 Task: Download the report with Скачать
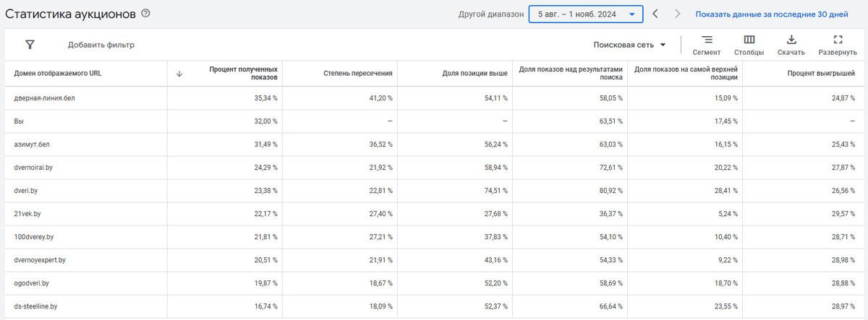point(791,45)
